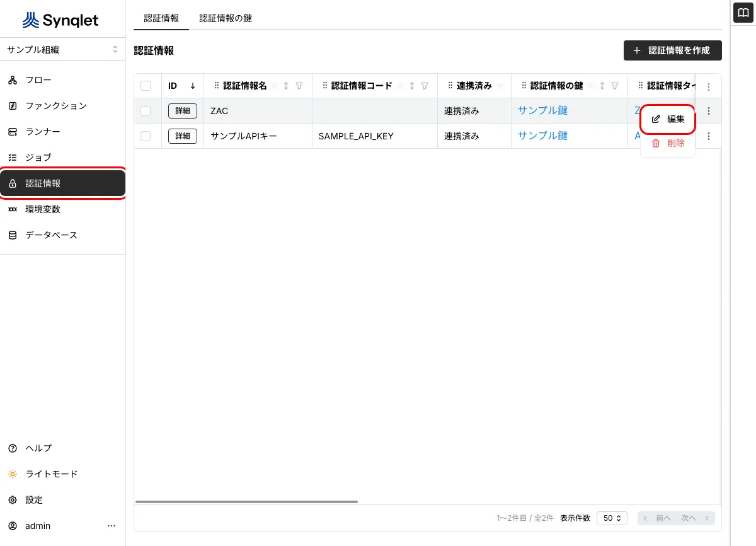Open ファンクション in the sidebar
Image resolution: width=756 pixels, height=546 pixels.
pyautogui.click(x=63, y=106)
